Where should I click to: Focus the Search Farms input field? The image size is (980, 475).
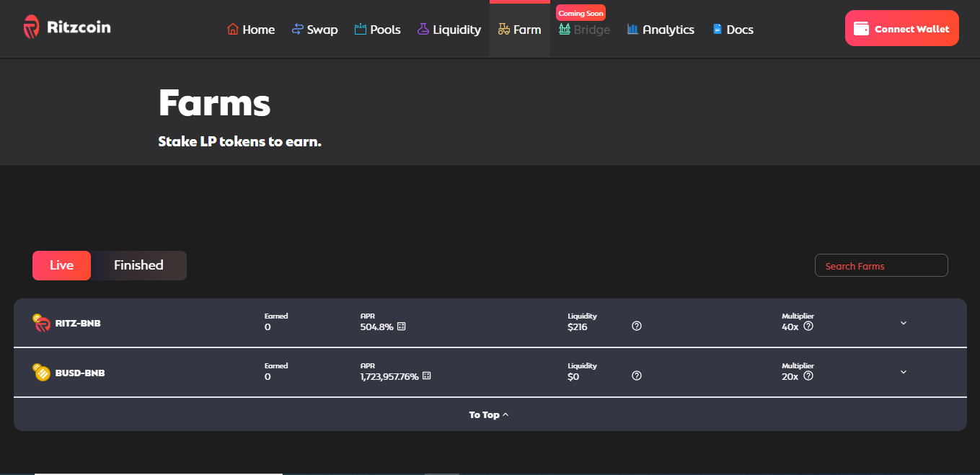click(881, 266)
